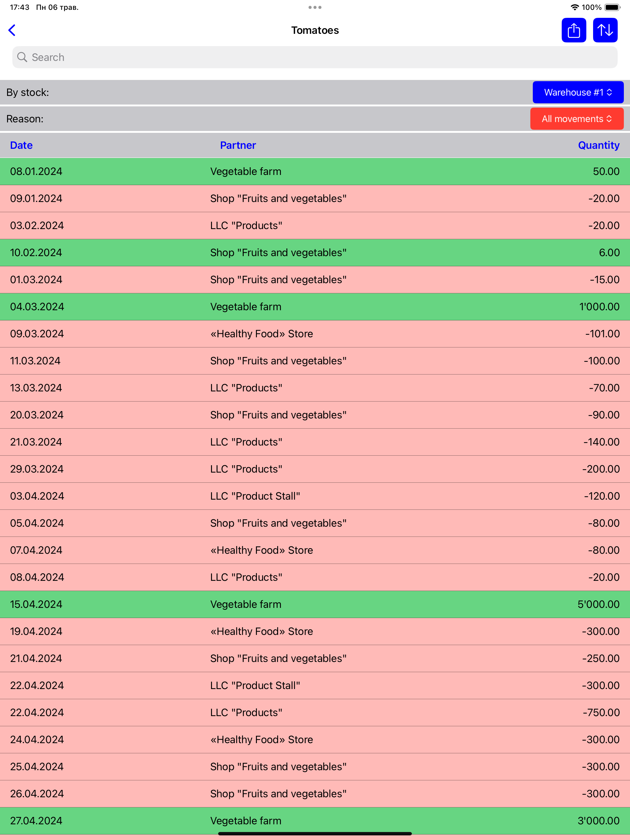Select the 22.04.2024 row with -750.00
This screenshot has height=840, width=630.
pyautogui.click(x=315, y=713)
